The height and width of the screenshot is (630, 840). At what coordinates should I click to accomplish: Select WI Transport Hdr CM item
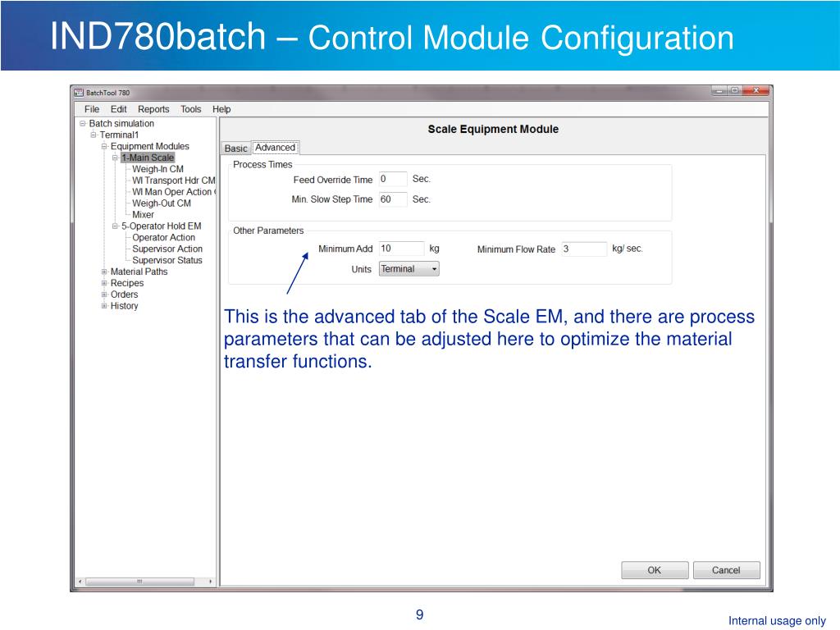pyautogui.click(x=174, y=180)
